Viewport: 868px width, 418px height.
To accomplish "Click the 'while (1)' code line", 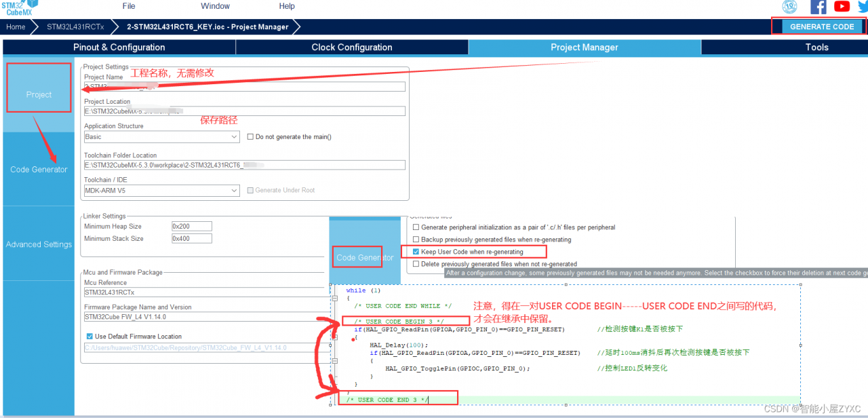I will pos(363,290).
